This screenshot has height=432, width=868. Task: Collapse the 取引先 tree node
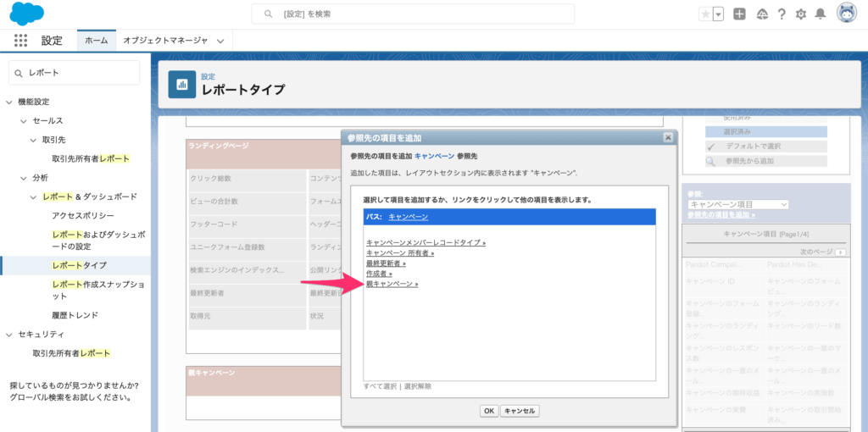tap(33, 140)
